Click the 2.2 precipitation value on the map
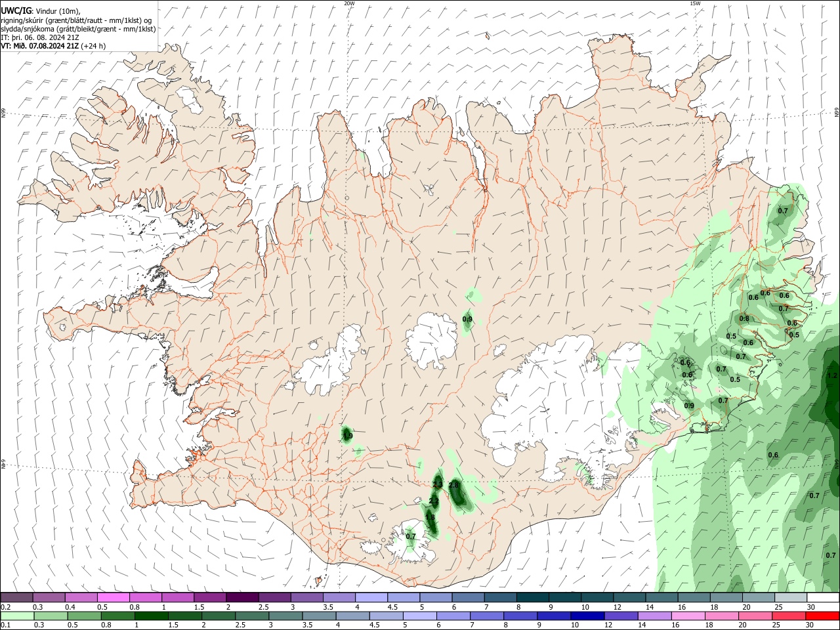Screen dimensions: 840x630 (433, 501)
